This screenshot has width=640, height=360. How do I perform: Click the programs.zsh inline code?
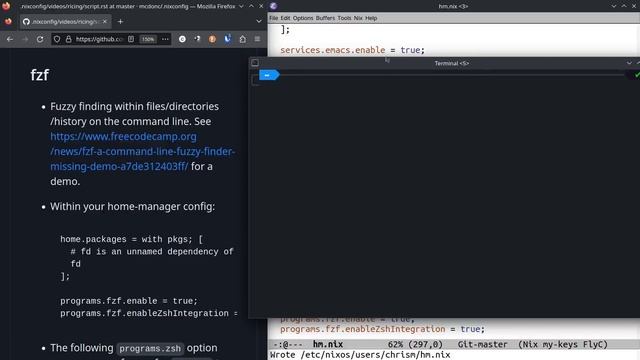[x=150, y=349]
